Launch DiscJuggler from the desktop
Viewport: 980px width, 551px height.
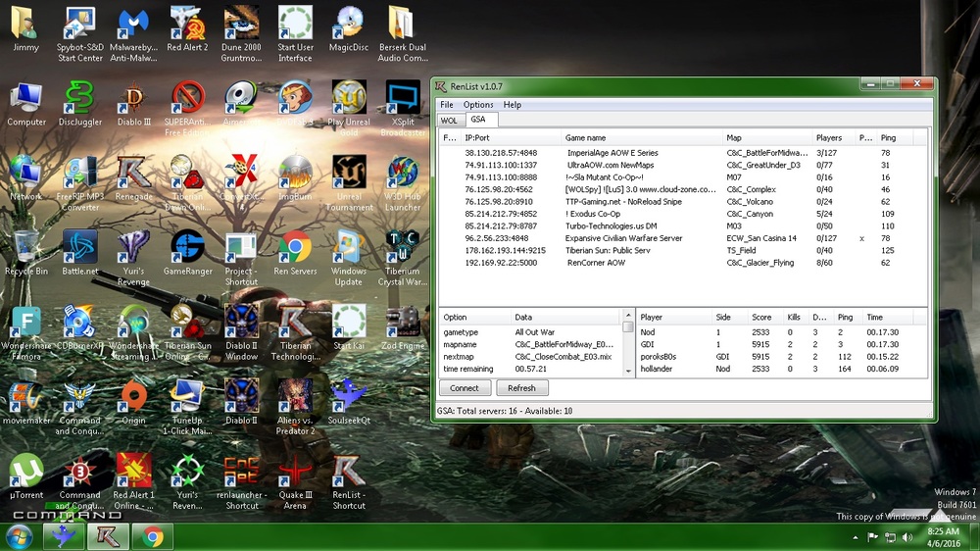click(x=80, y=105)
